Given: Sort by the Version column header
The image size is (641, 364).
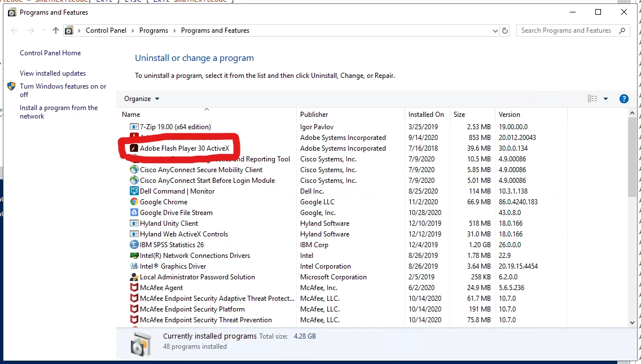Looking at the screenshot, I should (531, 115).
